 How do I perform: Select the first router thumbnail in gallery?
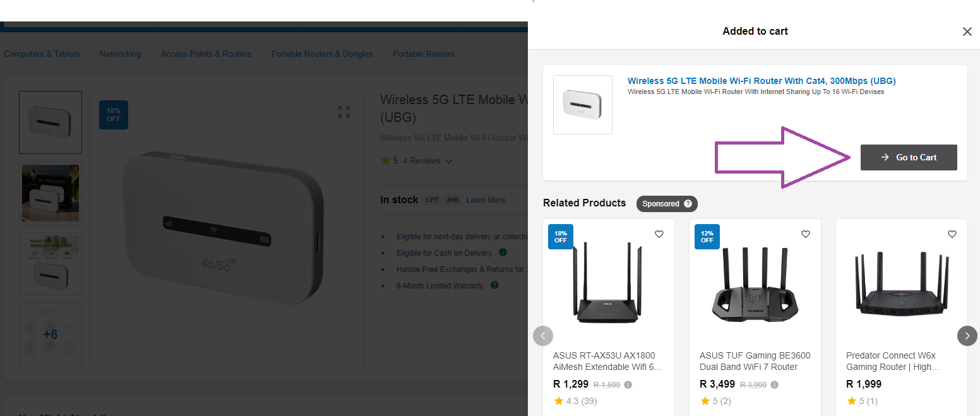pos(51,122)
